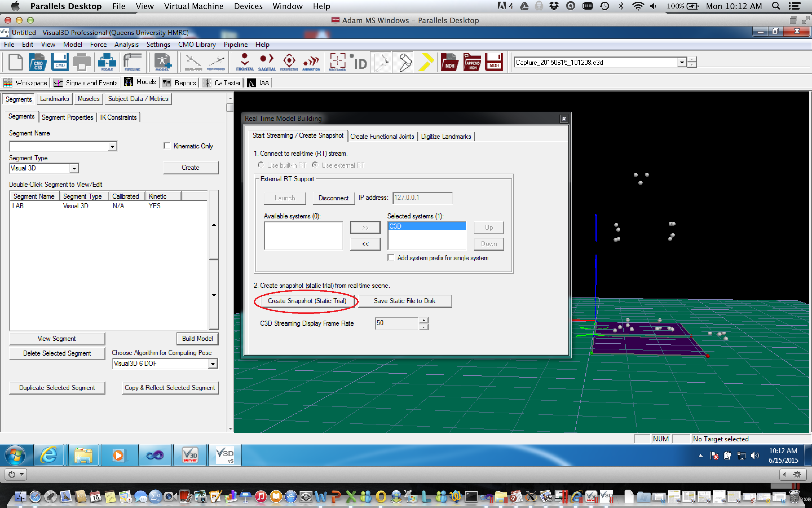The width and height of the screenshot is (812, 508).
Task: Switch to Signals and Events tab
Action: [86, 83]
